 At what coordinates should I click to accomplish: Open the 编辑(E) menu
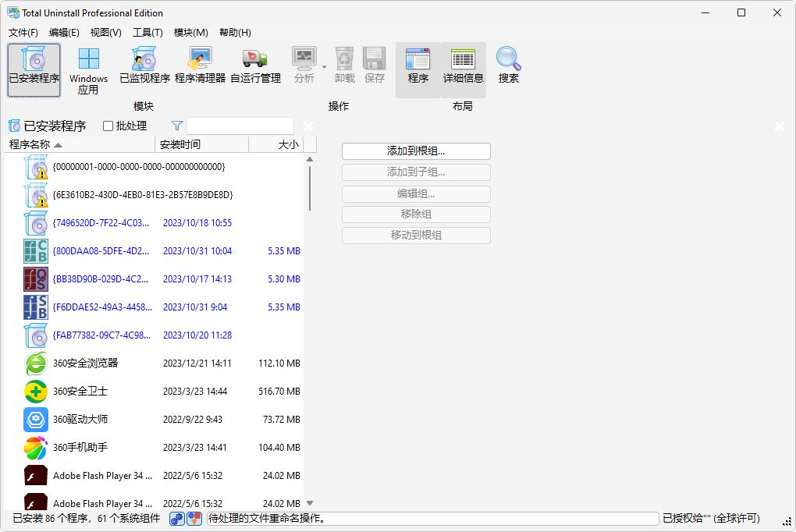(x=64, y=33)
